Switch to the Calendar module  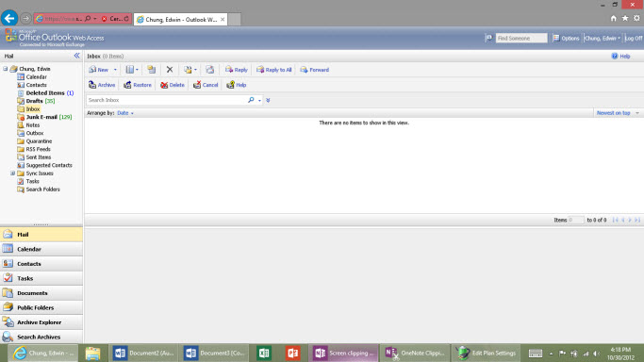(x=41, y=249)
